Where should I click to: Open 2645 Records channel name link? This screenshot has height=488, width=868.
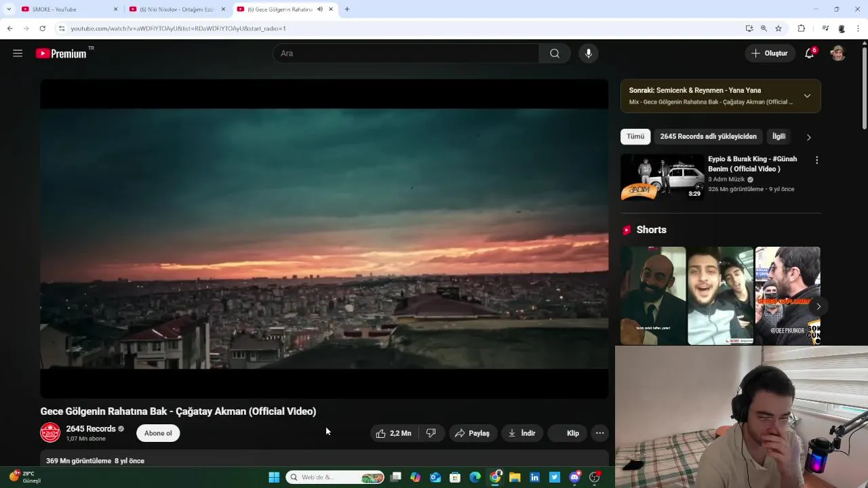[91, 429]
